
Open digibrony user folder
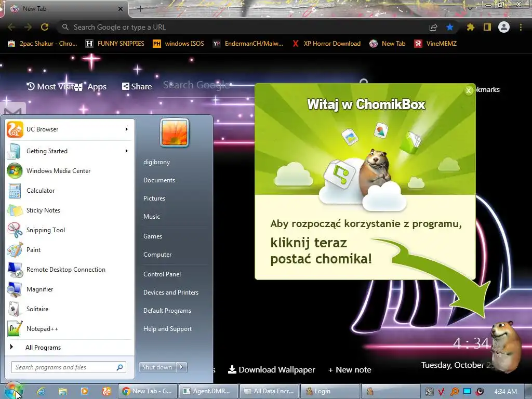(x=156, y=162)
